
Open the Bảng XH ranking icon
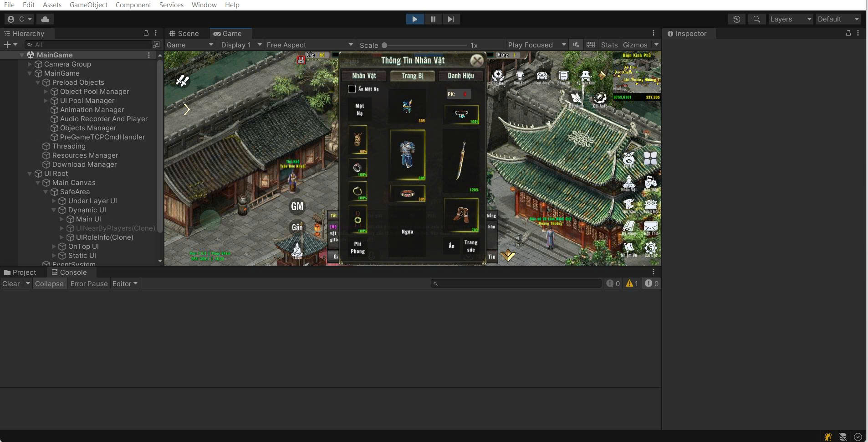(x=563, y=77)
